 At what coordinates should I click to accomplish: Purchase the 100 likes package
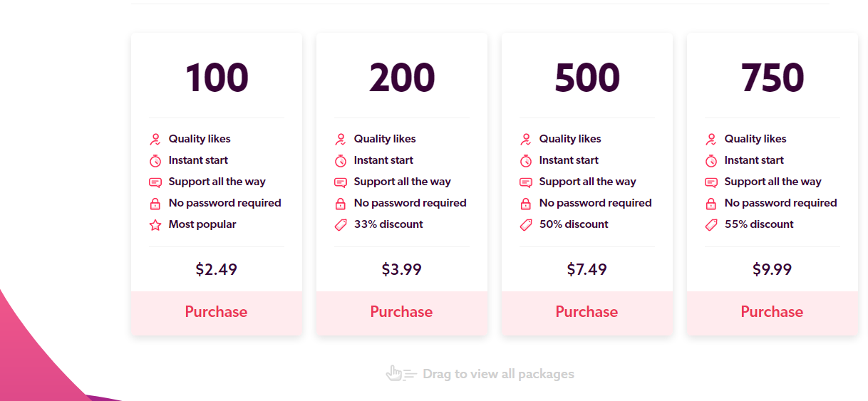tap(216, 312)
